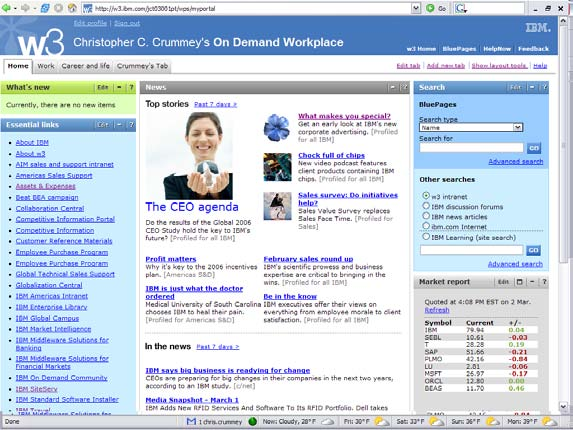Open the Feedback header link

534,49
